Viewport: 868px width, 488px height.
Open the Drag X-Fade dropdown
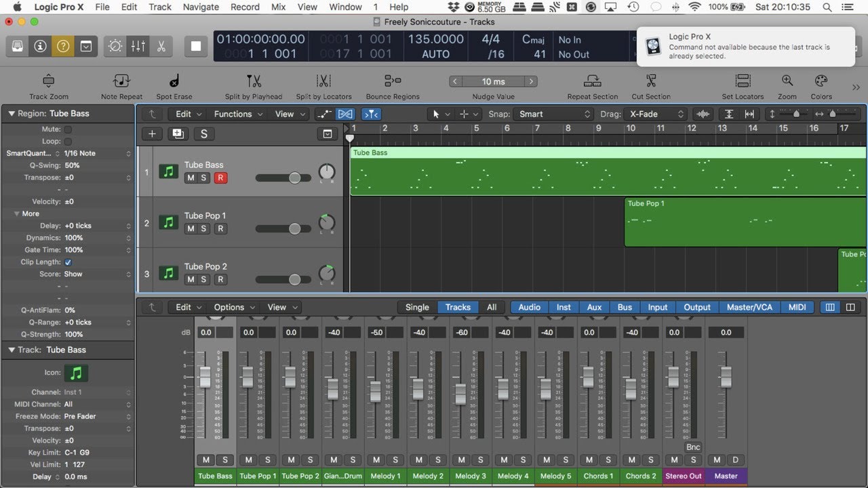tap(656, 114)
